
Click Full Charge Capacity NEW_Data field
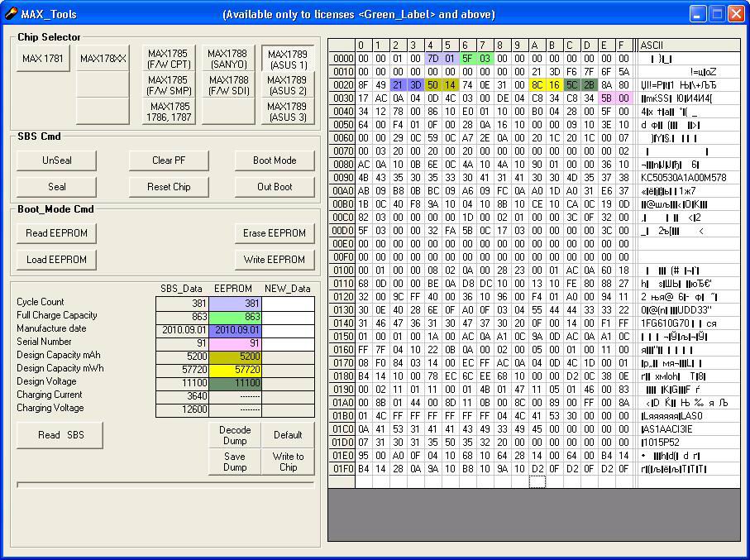[x=288, y=317]
